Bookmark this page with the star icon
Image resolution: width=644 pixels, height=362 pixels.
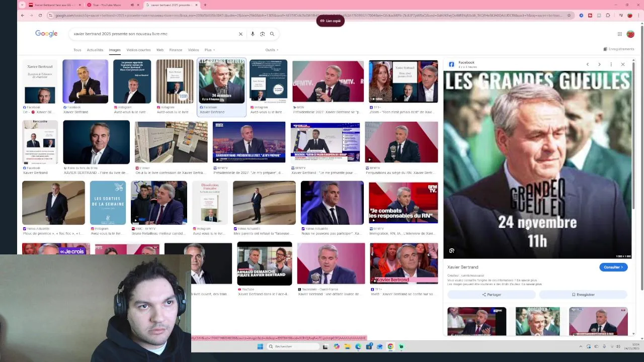pos(569,16)
